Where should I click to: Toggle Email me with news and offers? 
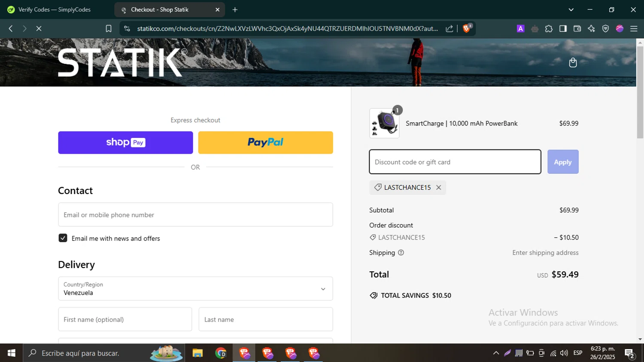63,238
